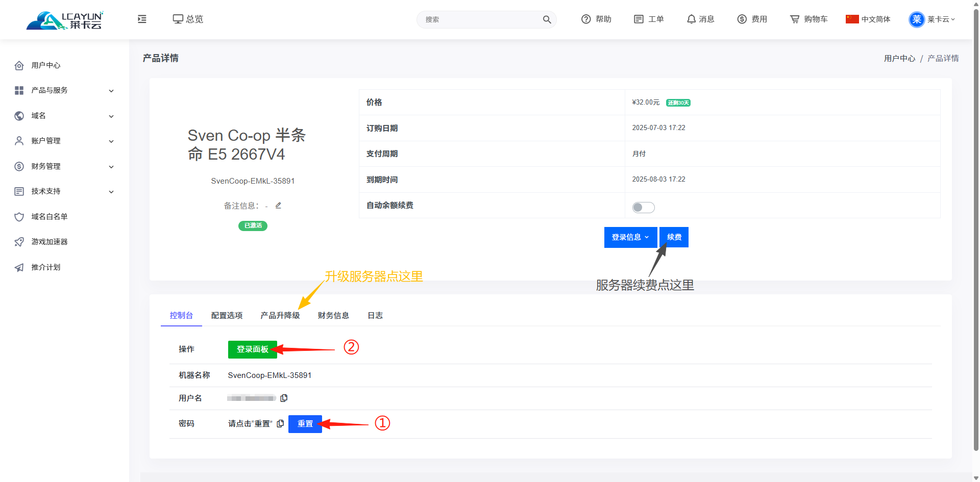
Task: Click the SvenCoop-EMkL-35891 machine name value
Action: (269, 375)
